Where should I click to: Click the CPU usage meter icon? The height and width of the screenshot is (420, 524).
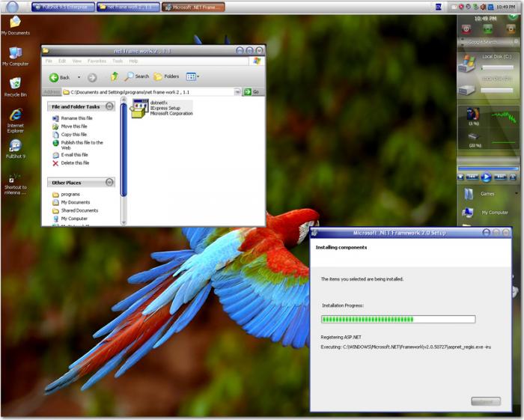pos(473,114)
